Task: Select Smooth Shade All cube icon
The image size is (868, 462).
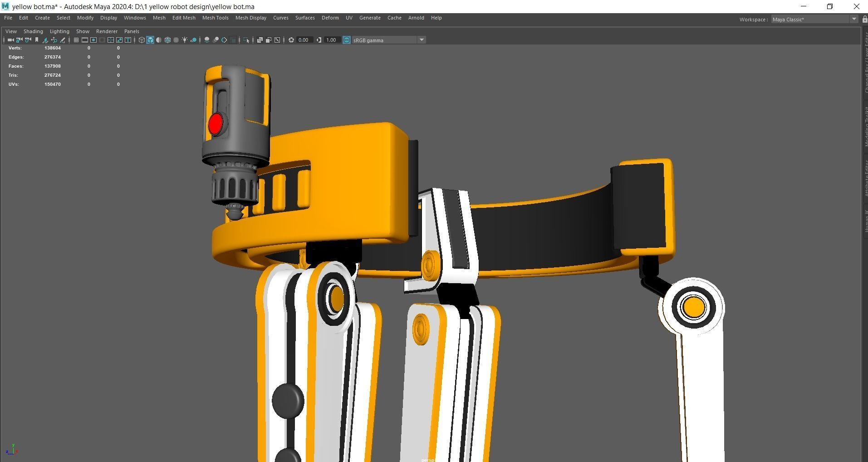Action: click(x=150, y=40)
